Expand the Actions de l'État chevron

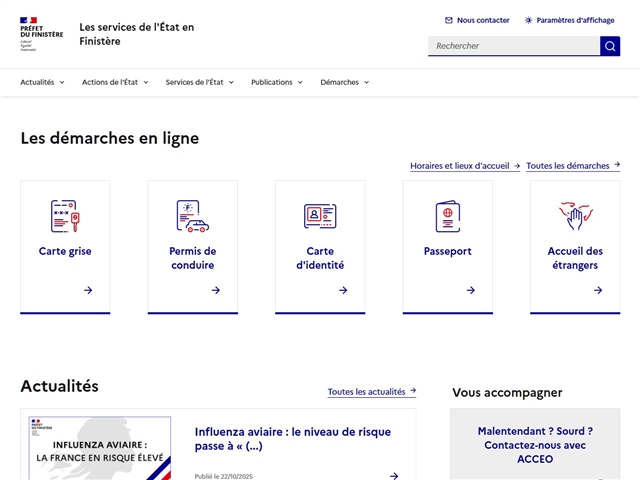point(146,82)
